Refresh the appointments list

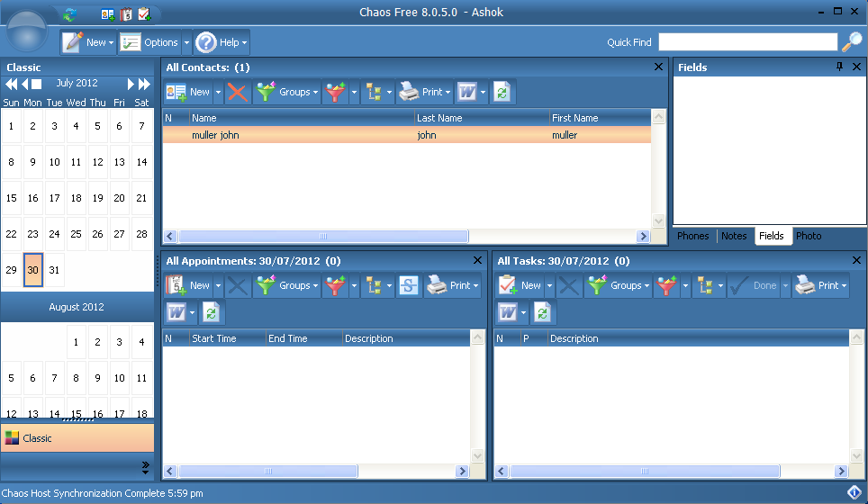click(211, 312)
